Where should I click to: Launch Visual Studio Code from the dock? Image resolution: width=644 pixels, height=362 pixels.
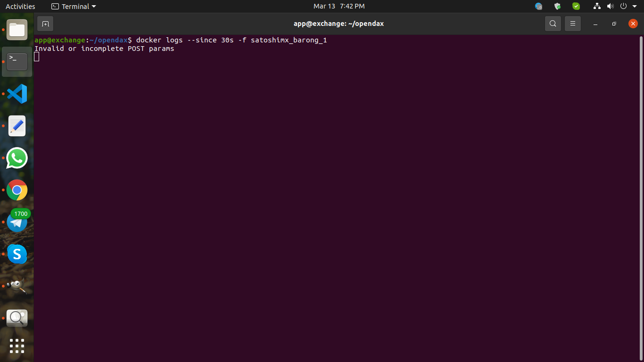pyautogui.click(x=17, y=94)
